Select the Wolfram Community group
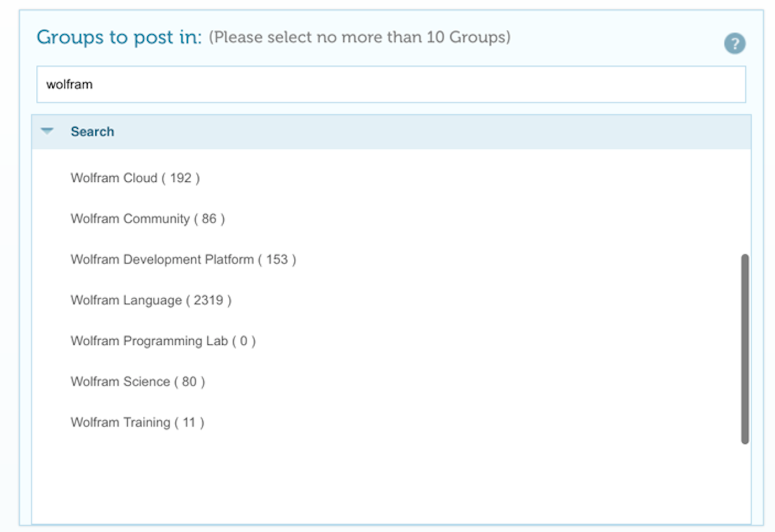Viewport: 775px width, 532px height. 148,219
